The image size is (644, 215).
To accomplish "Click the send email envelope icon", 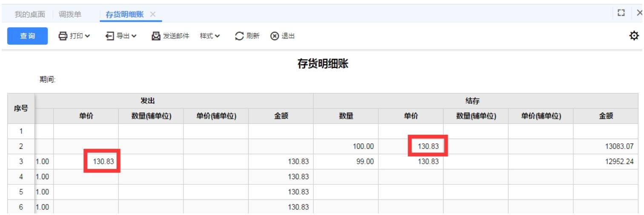I will click(156, 36).
